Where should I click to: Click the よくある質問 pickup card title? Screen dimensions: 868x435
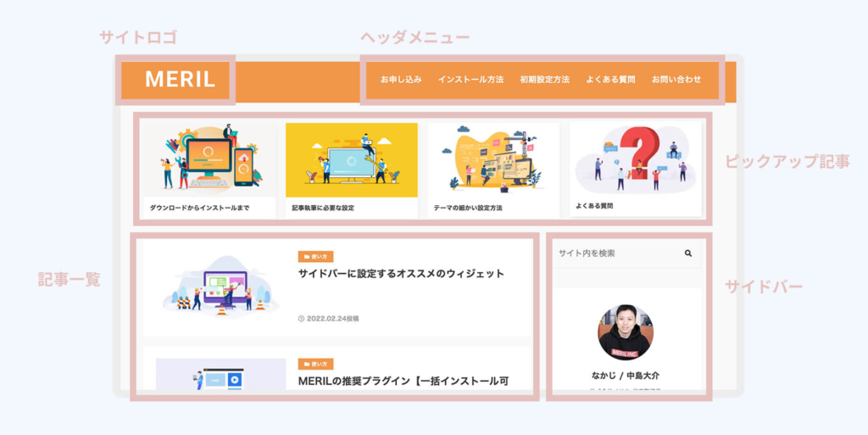point(594,205)
